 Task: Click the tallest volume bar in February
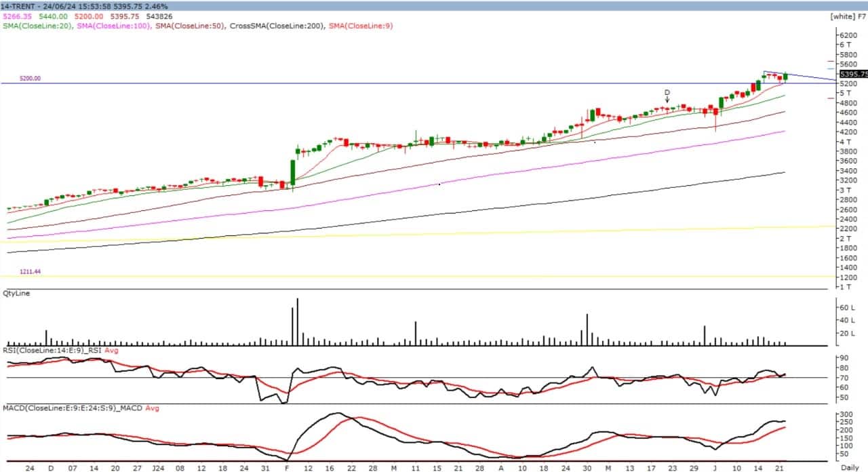297,323
